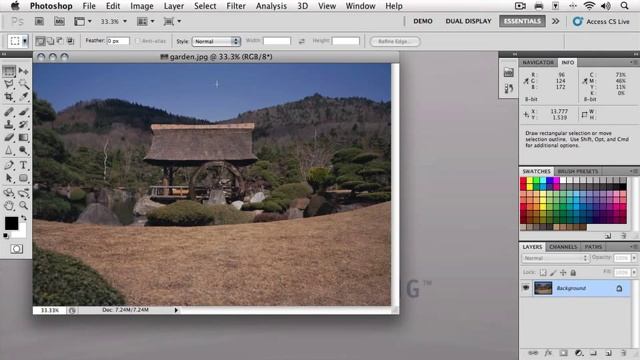The width and height of the screenshot is (640, 360).
Task: Open the tool preset picker arrow
Action: (25, 41)
